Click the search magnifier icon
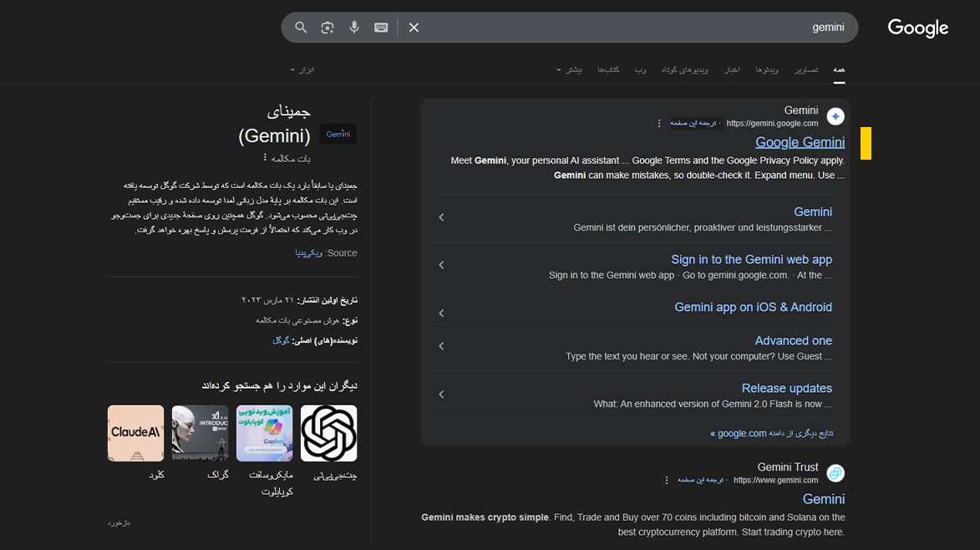Screen dimensions: 980x550 pyautogui.click(x=301, y=28)
